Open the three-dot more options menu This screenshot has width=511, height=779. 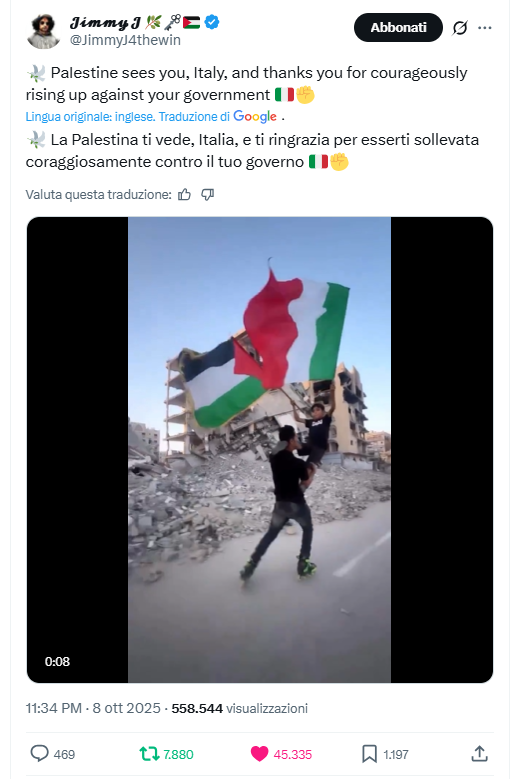click(485, 28)
